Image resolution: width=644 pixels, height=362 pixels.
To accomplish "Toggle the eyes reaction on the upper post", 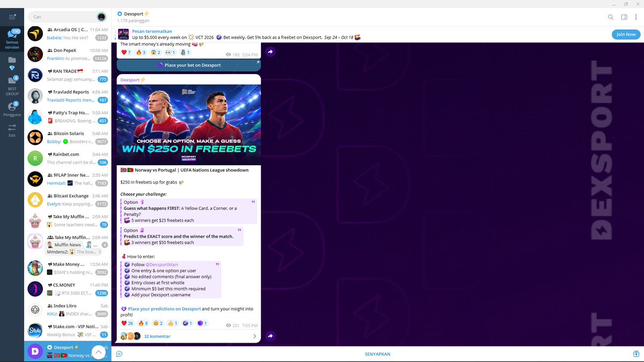I will [x=171, y=53].
